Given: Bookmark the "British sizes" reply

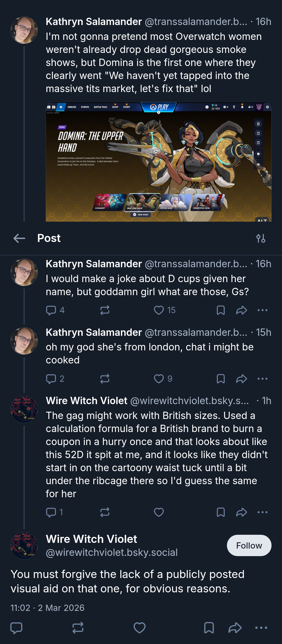Looking at the screenshot, I should click(x=221, y=512).
